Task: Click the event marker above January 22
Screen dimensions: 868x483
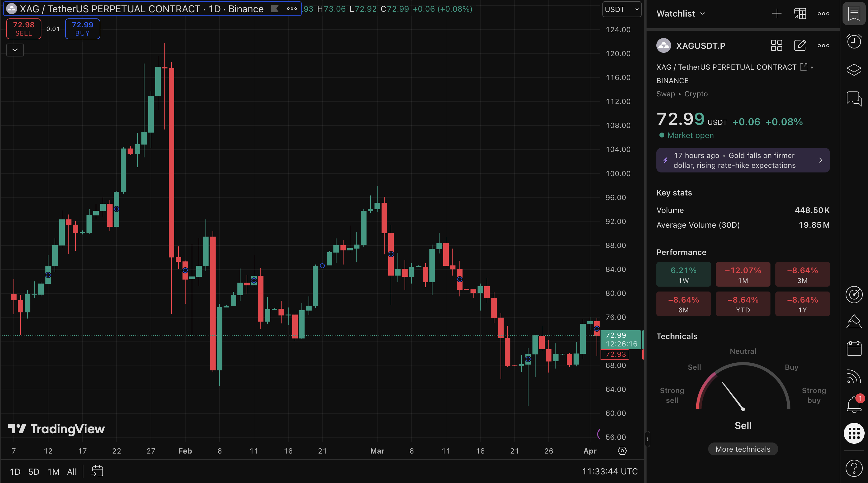Action: coord(117,209)
